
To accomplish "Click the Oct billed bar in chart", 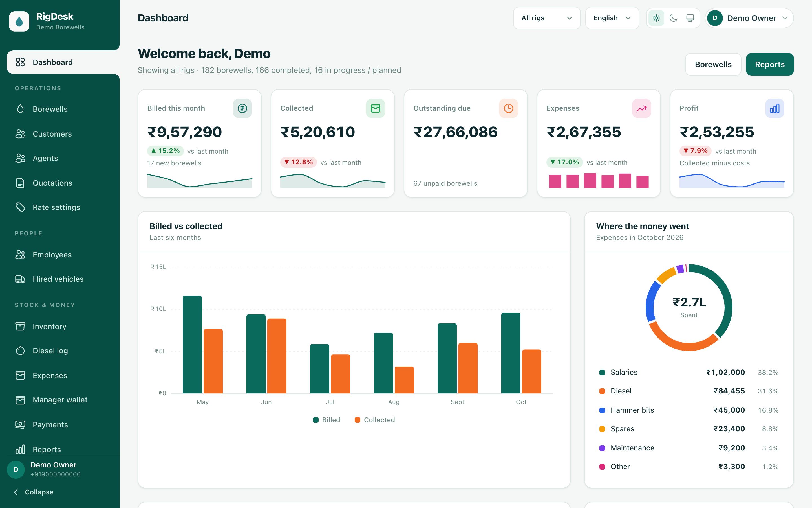I will 511,353.
